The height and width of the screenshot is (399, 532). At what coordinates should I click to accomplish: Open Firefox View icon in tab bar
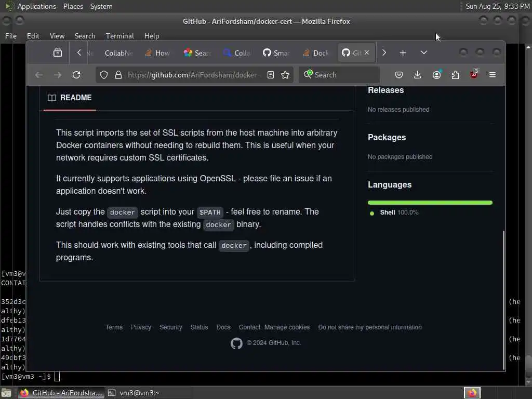point(58,52)
